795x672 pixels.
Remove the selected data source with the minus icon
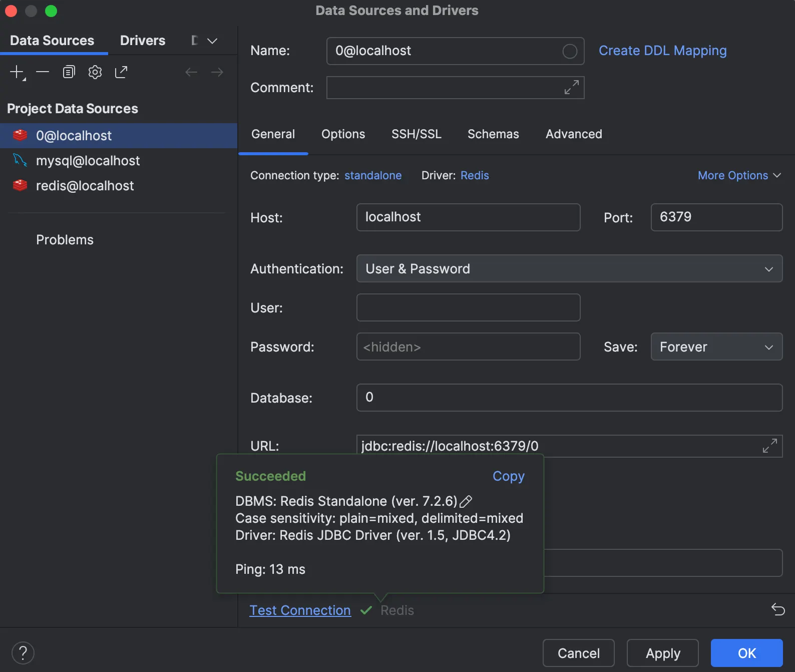point(43,72)
